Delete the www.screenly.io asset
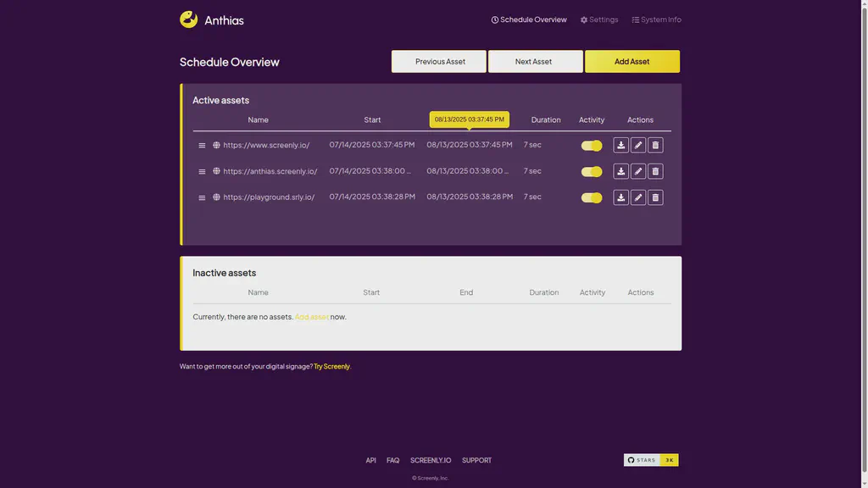This screenshot has height=488, width=868. pos(655,146)
